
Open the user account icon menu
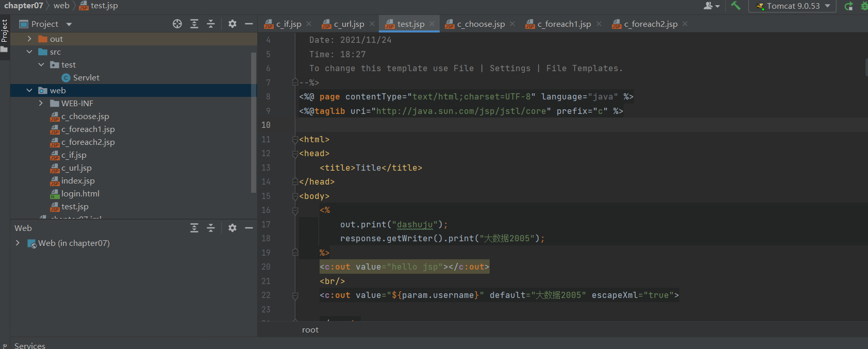(x=711, y=6)
